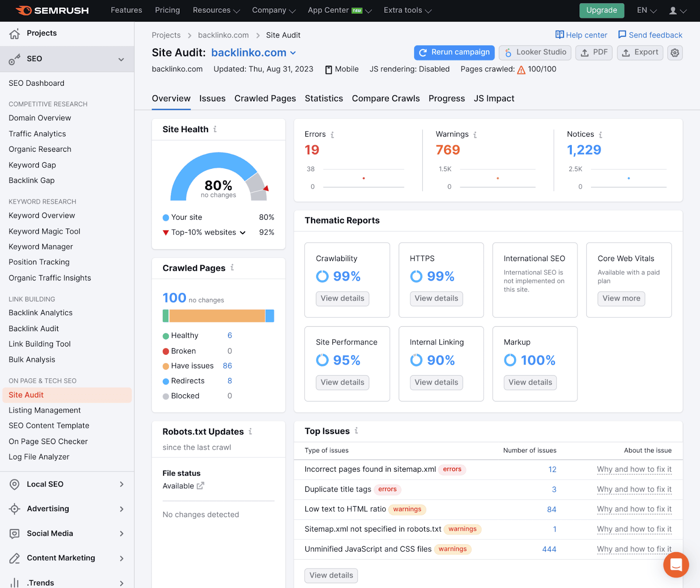
Task: Open the Resources dropdown menu
Action: point(216,10)
